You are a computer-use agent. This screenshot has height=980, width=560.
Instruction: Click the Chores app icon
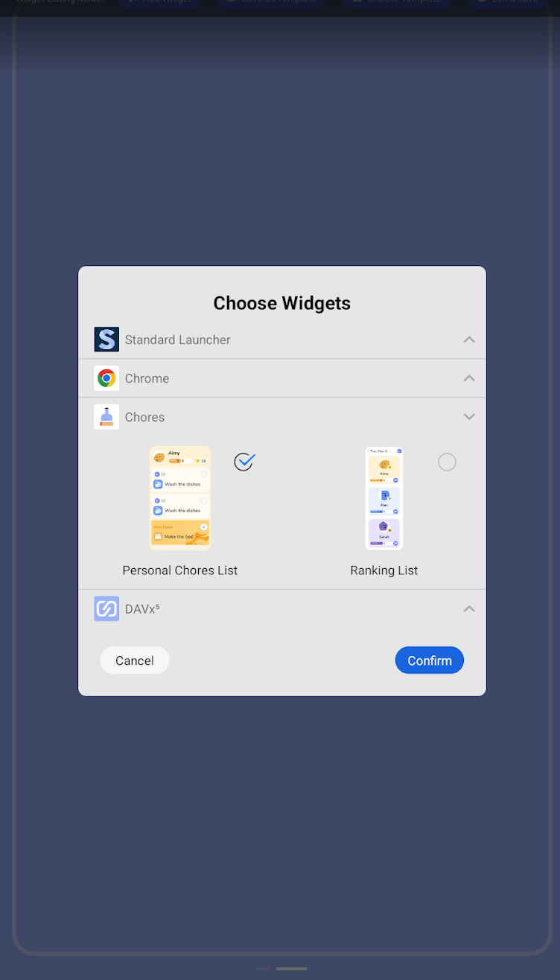tap(106, 417)
